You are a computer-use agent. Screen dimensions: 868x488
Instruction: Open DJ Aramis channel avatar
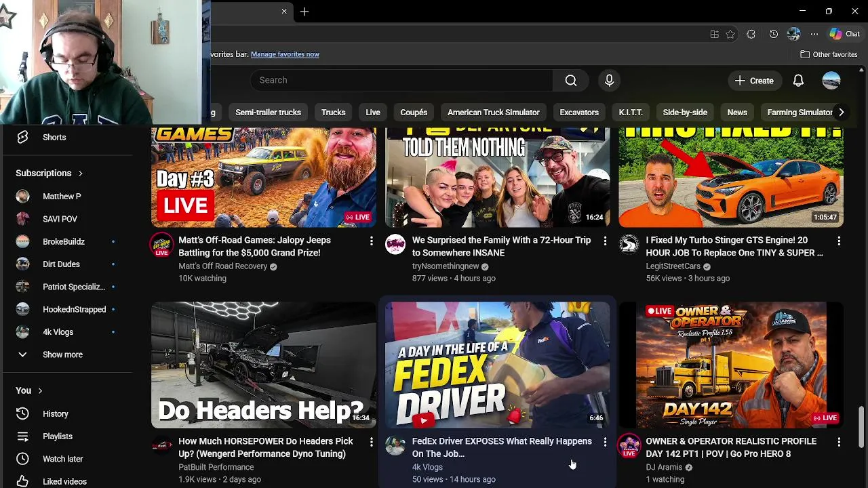point(629,445)
